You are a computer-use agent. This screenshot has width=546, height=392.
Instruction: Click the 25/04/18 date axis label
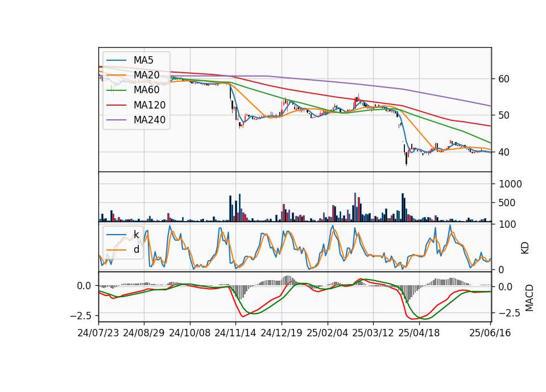419,333
